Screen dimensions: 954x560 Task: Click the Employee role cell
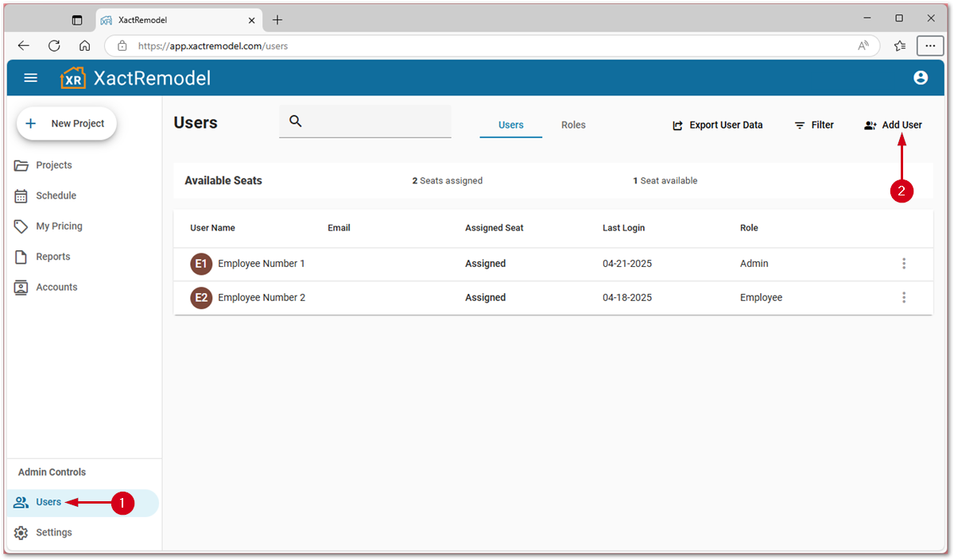click(761, 298)
